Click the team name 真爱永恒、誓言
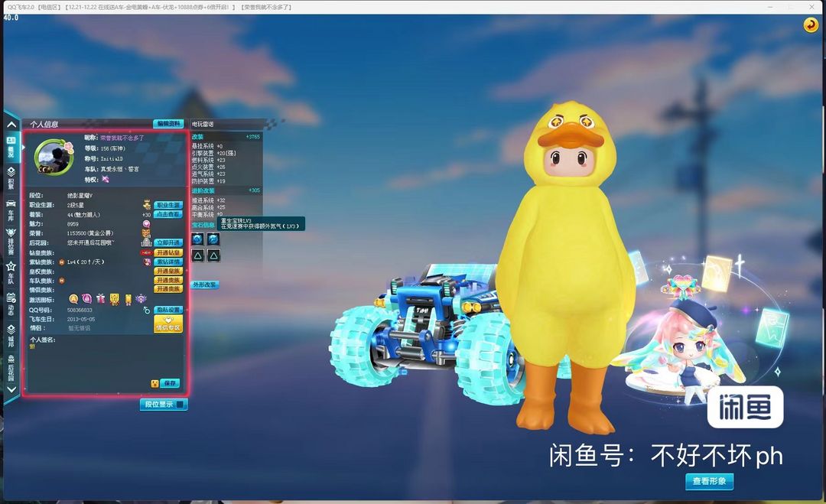 pyautogui.click(x=120, y=169)
